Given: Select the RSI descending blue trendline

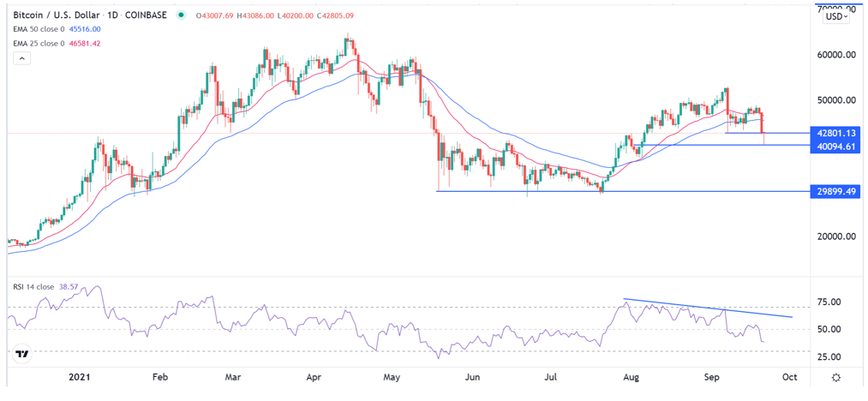Looking at the screenshot, I should (708, 308).
